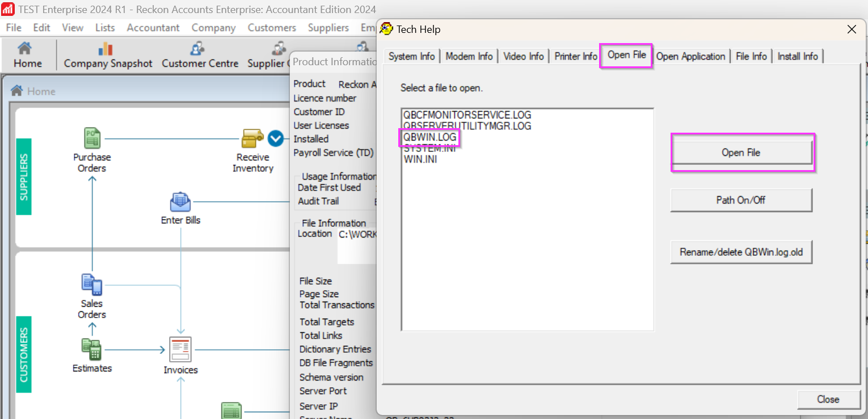This screenshot has width=868, height=419.
Task: Switch to the Install Info tab
Action: pos(798,56)
